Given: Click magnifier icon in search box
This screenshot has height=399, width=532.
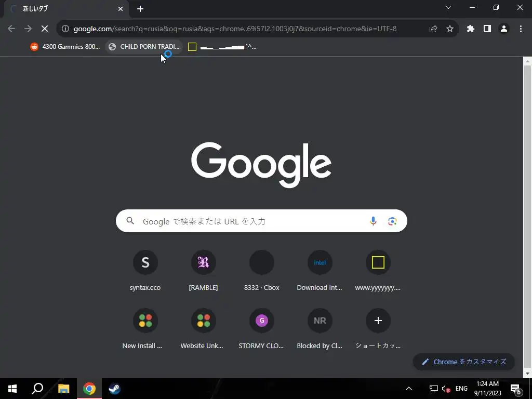Looking at the screenshot, I should 130,221.
